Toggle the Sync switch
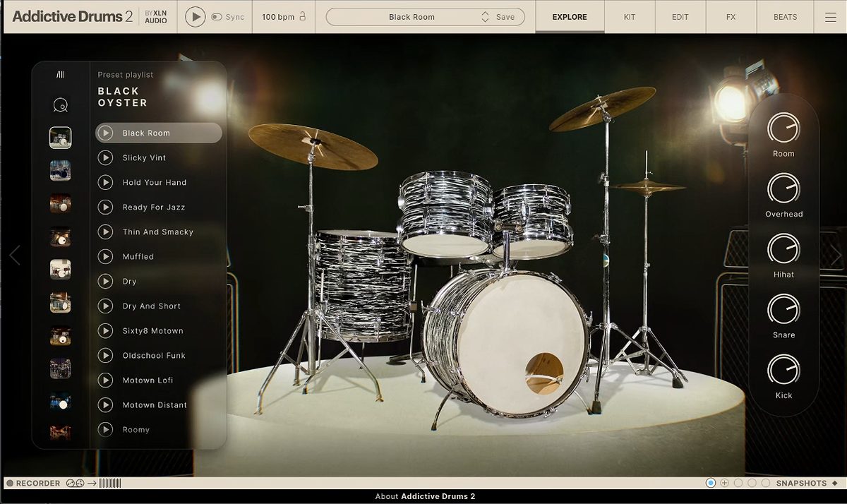The image size is (847, 504). point(217,17)
